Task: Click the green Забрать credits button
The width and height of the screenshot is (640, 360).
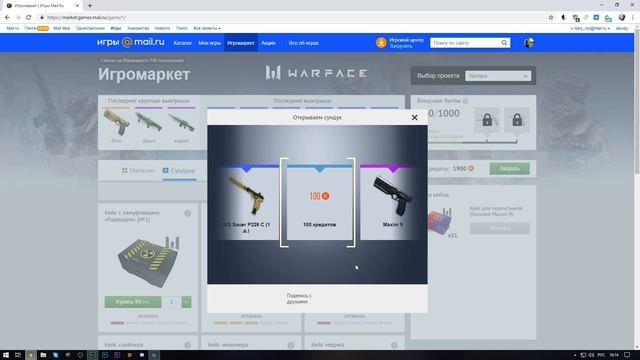Action: pos(509,169)
